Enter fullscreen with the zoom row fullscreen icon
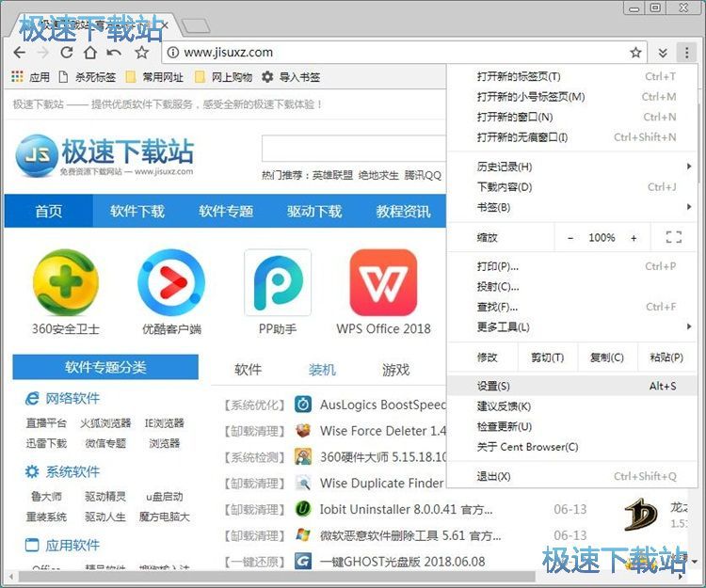 tap(674, 237)
